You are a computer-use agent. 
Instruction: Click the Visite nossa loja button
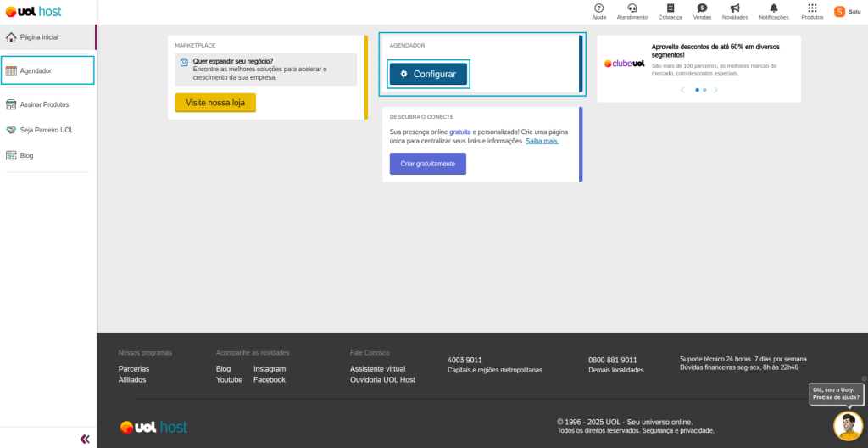pyautogui.click(x=215, y=102)
